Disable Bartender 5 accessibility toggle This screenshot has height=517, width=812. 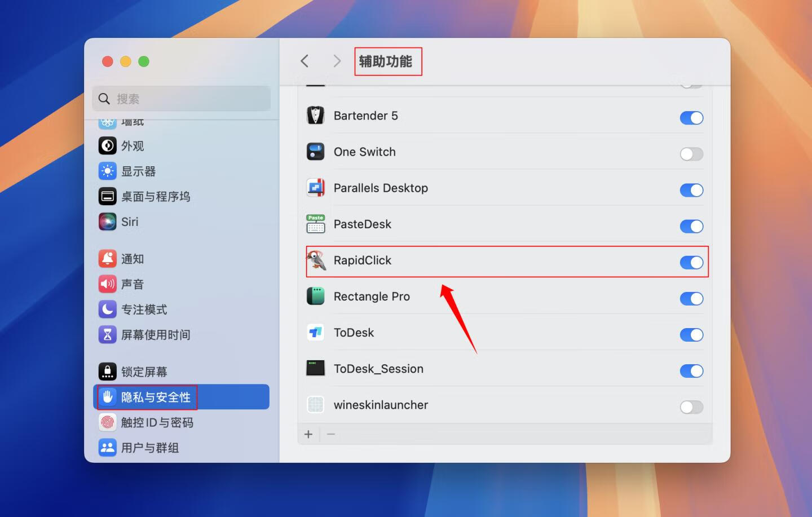coord(691,118)
